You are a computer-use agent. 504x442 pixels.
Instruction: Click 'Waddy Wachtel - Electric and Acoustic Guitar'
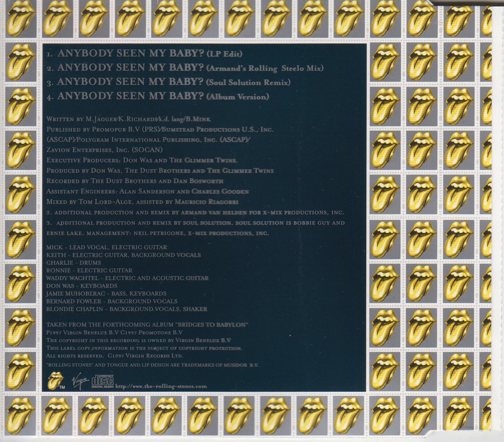127,278
